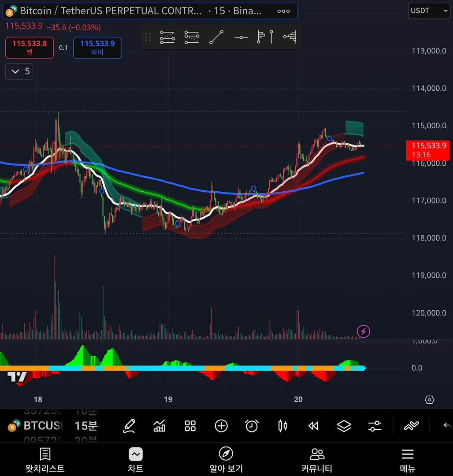
Task: Open the alert clock icon
Action: (x=252, y=426)
